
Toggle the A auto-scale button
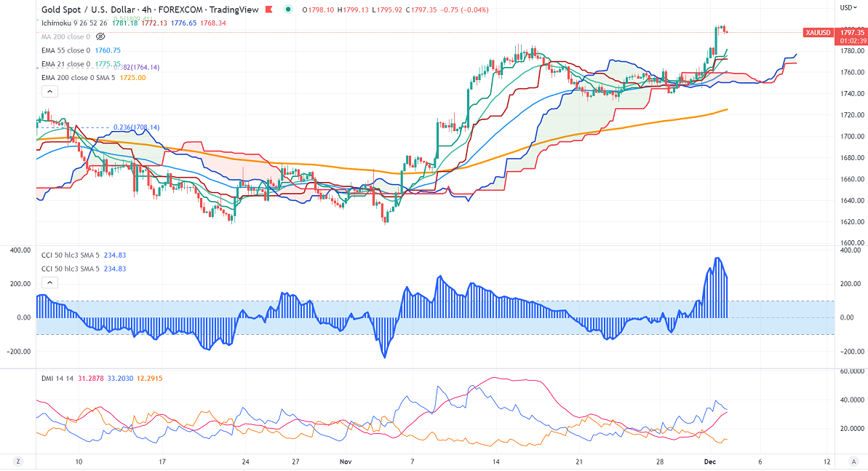click(x=853, y=462)
